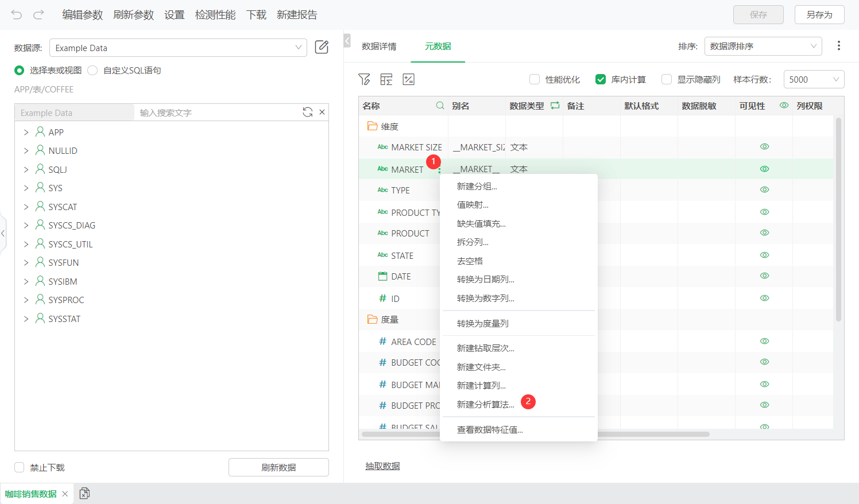Screen dimensions: 859x504
Task: Open the three-dot more options menu
Action: (838, 45)
